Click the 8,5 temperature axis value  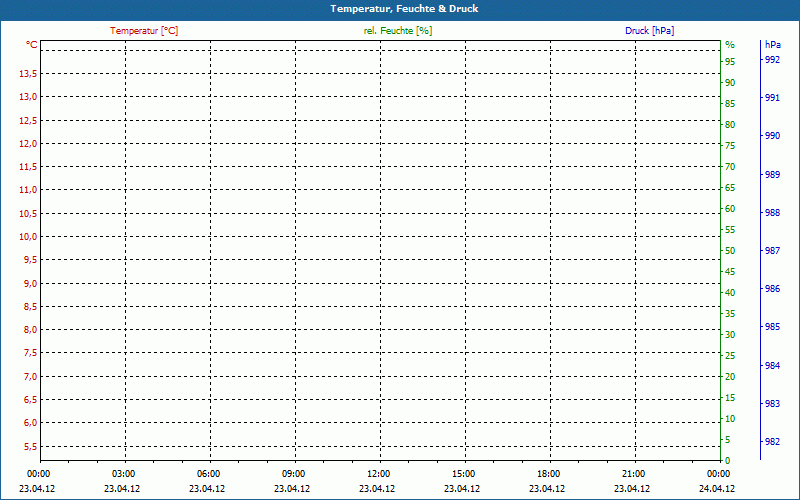tap(31, 307)
